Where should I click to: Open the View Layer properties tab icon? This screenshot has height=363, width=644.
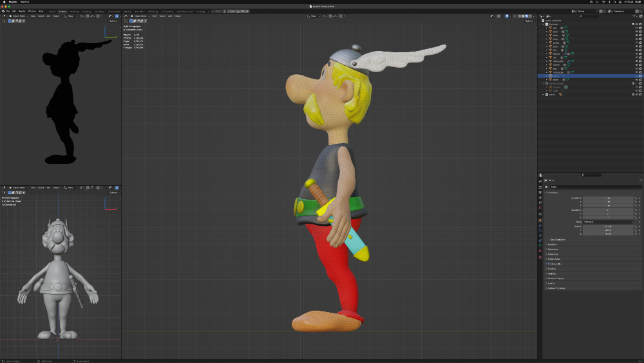(540, 198)
